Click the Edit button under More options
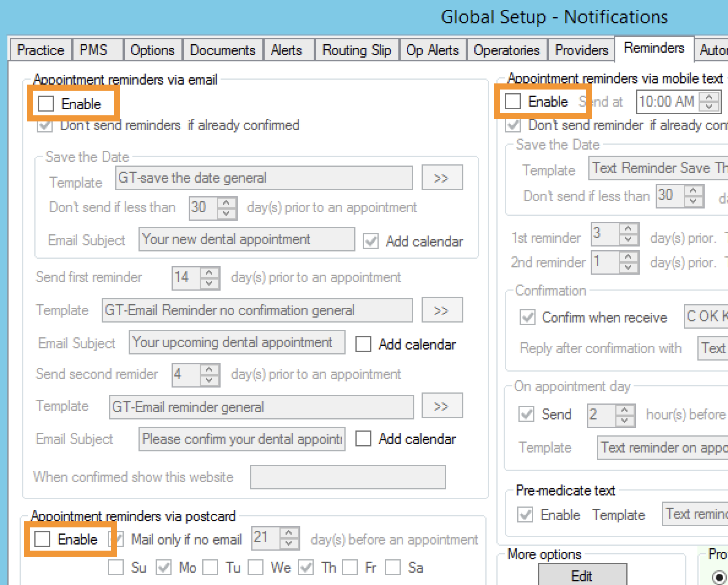Screen dimensions: 728x585 pyautogui.click(x=582, y=576)
